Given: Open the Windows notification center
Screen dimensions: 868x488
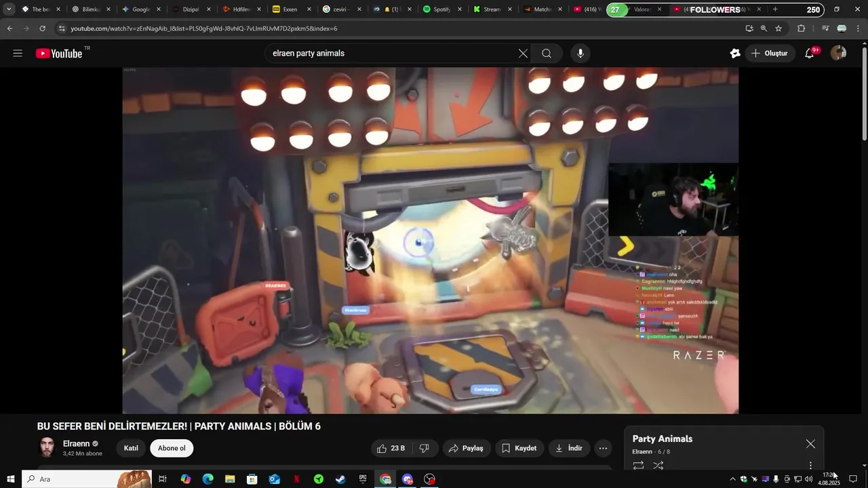Looking at the screenshot, I should 853,479.
